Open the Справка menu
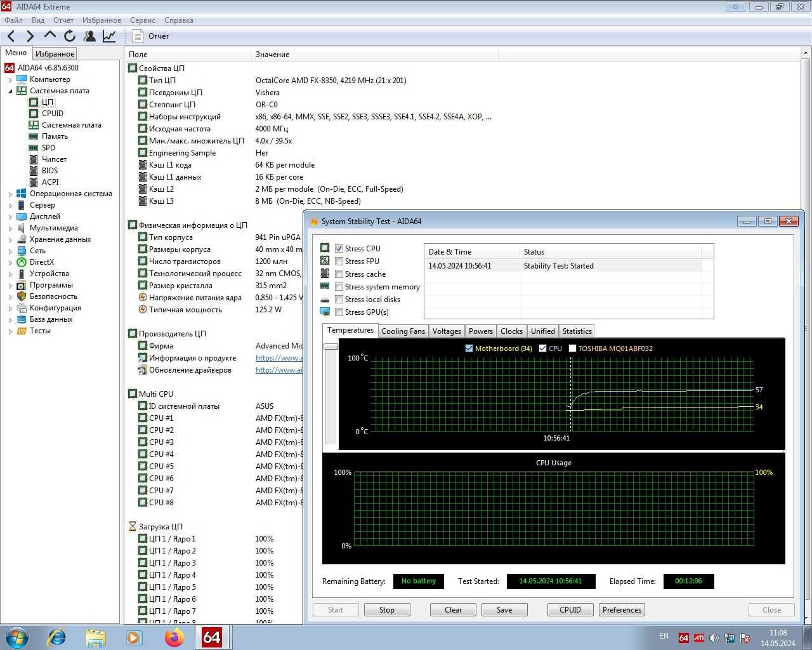812x650 pixels. pos(179,20)
